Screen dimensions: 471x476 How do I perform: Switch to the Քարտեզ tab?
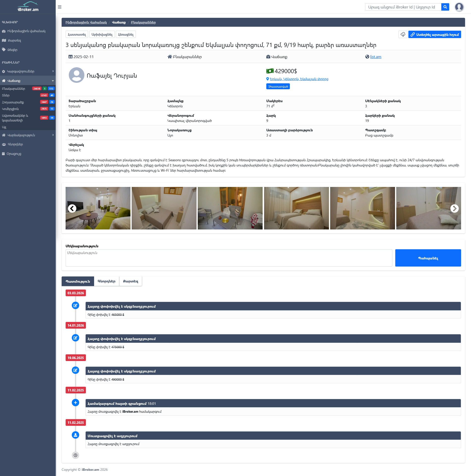point(130,281)
